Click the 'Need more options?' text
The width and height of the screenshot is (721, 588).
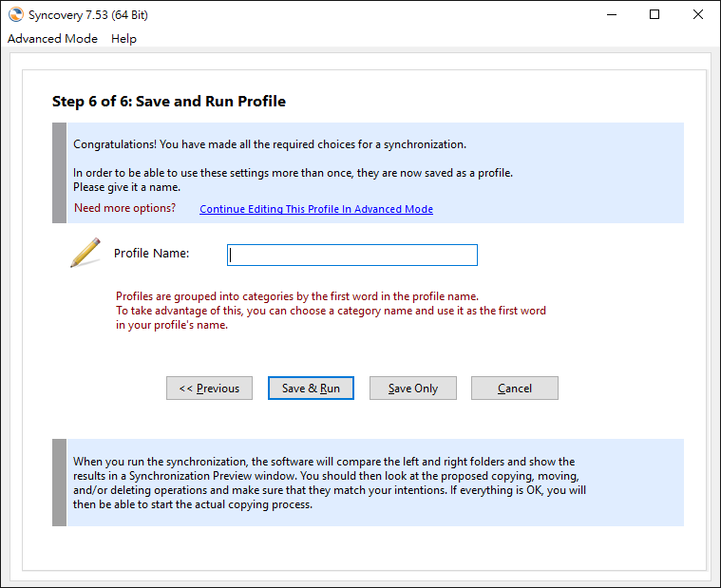click(125, 208)
